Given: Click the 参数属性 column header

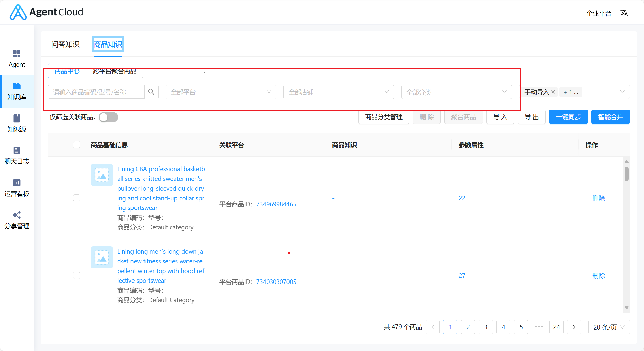Looking at the screenshot, I should pyautogui.click(x=471, y=145).
